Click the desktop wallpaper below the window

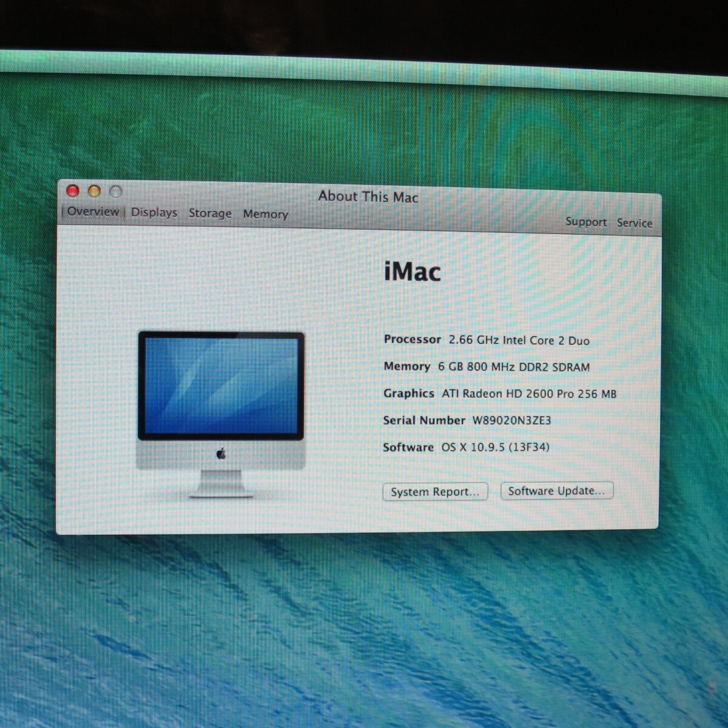pos(364,625)
